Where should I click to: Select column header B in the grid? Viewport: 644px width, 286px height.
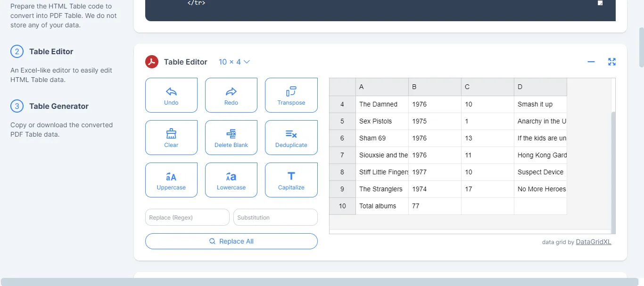(x=434, y=87)
